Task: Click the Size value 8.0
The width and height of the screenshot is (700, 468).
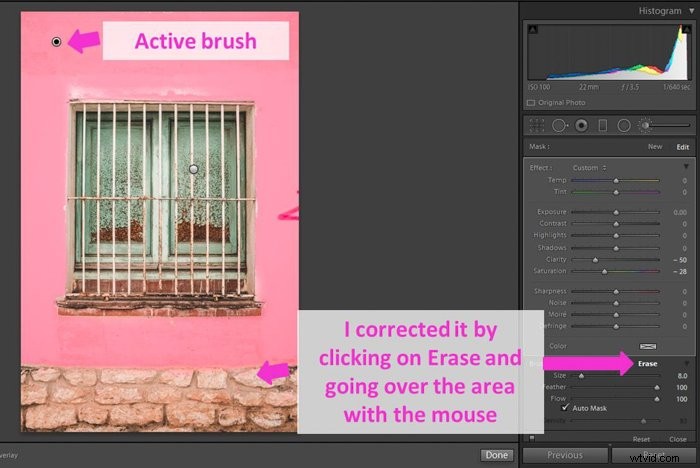Action: pos(682,376)
